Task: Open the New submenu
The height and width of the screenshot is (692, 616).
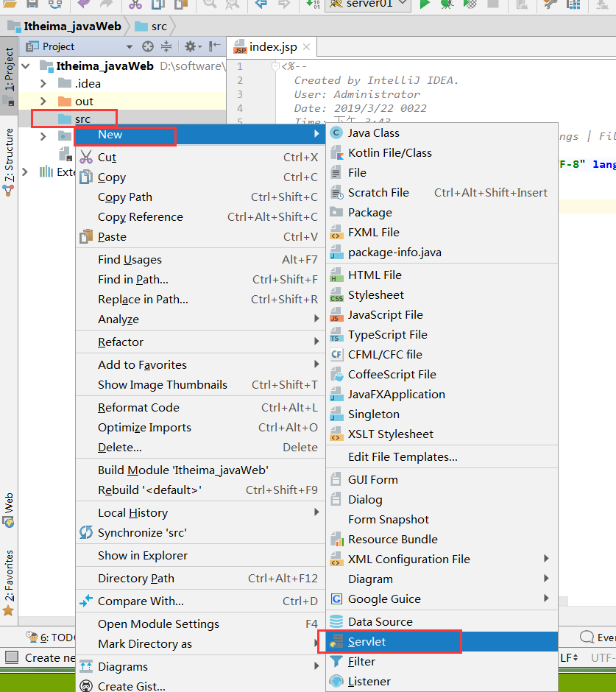Action: 200,134
